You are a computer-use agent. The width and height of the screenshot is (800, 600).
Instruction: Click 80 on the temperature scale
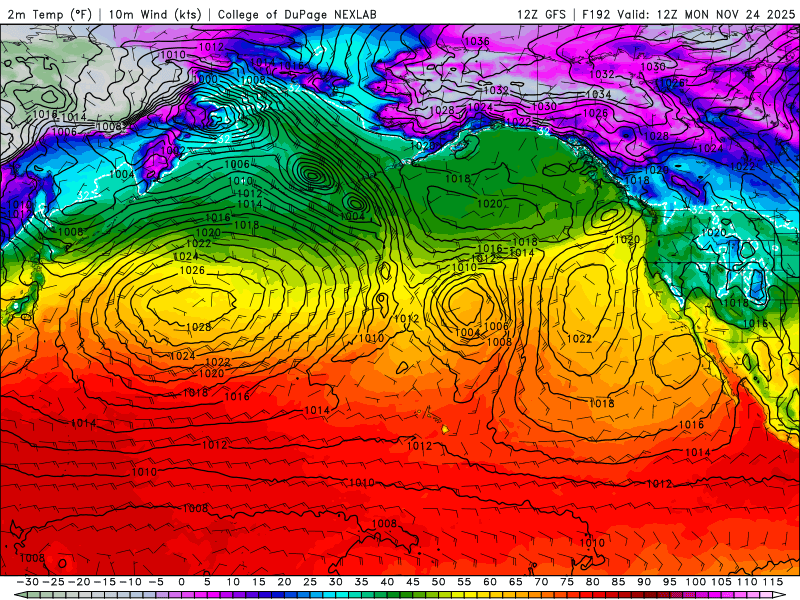pos(592,582)
